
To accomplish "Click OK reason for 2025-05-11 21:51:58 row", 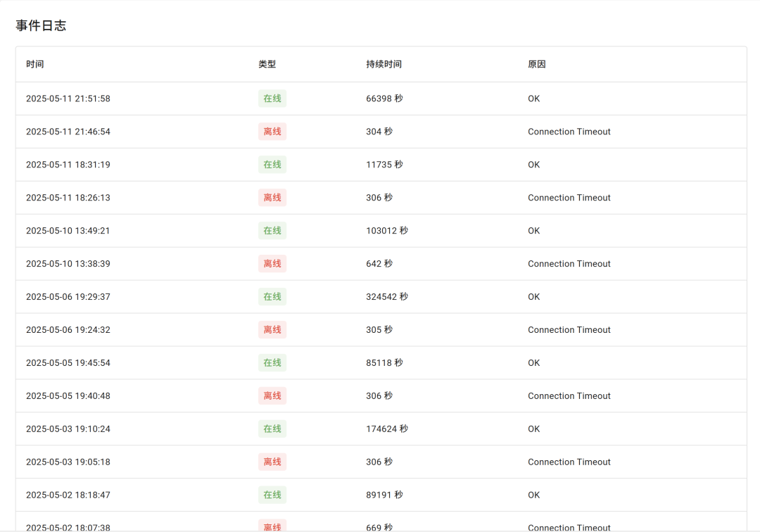I will [533, 99].
